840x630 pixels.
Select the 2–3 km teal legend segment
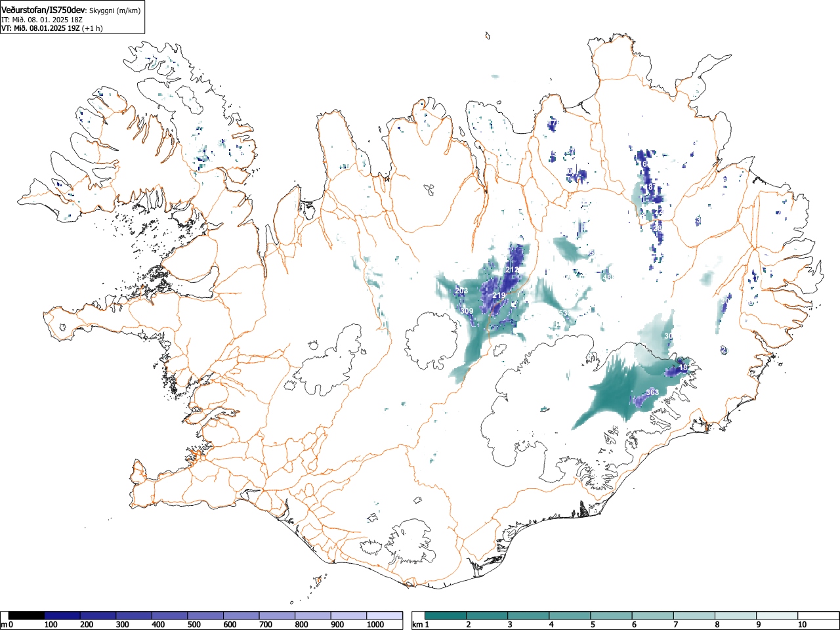click(x=488, y=616)
